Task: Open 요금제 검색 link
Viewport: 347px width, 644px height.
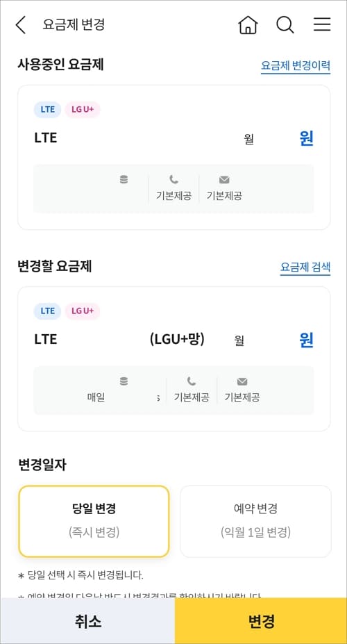Action: (305, 267)
